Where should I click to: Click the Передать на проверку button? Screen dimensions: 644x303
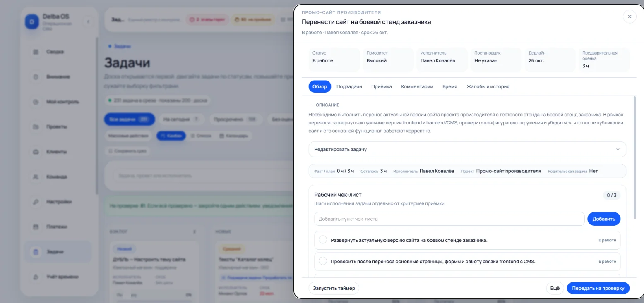(x=598, y=288)
